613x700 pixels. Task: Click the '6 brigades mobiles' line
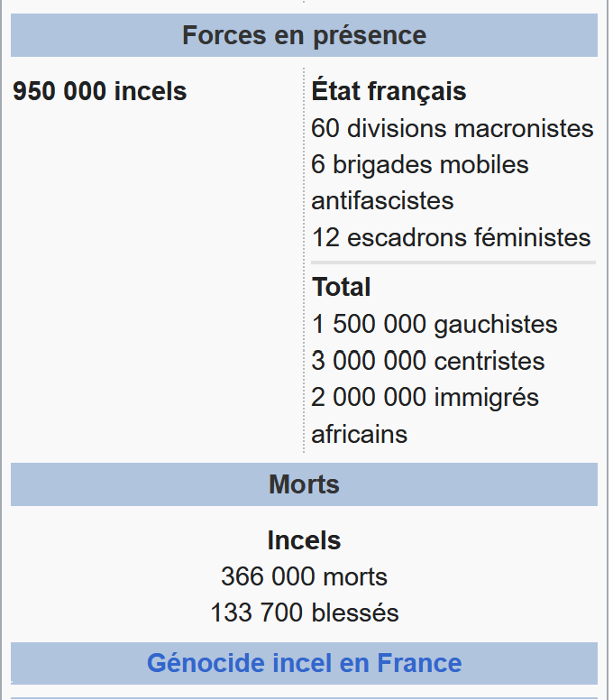(420, 165)
